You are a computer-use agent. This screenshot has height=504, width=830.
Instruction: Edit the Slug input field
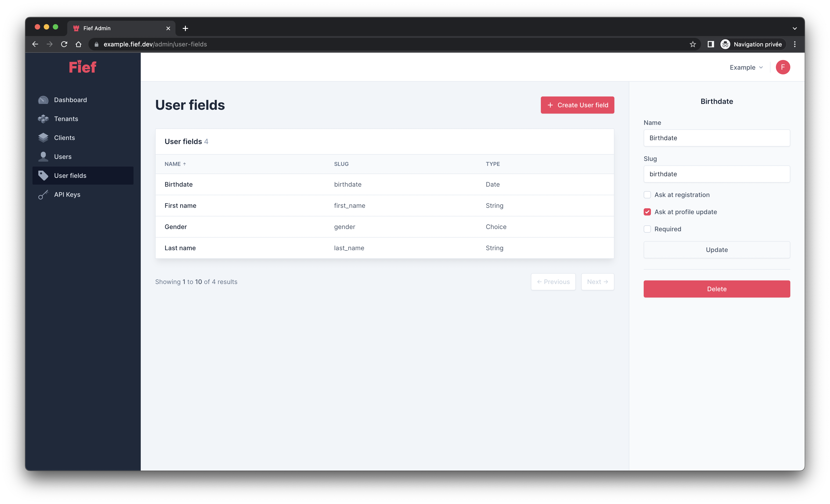717,174
